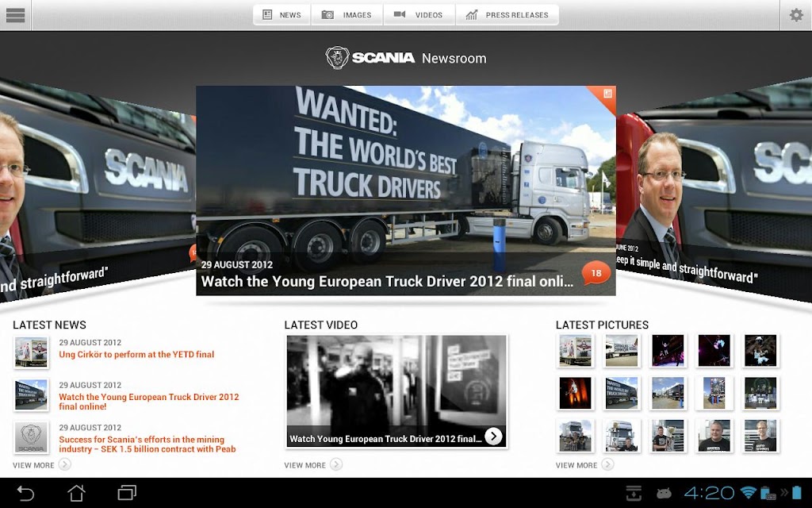Image resolution: width=812 pixels, height=508 pixels.
Task: Click View More under Latest Pictures
Action: point(576,465)
